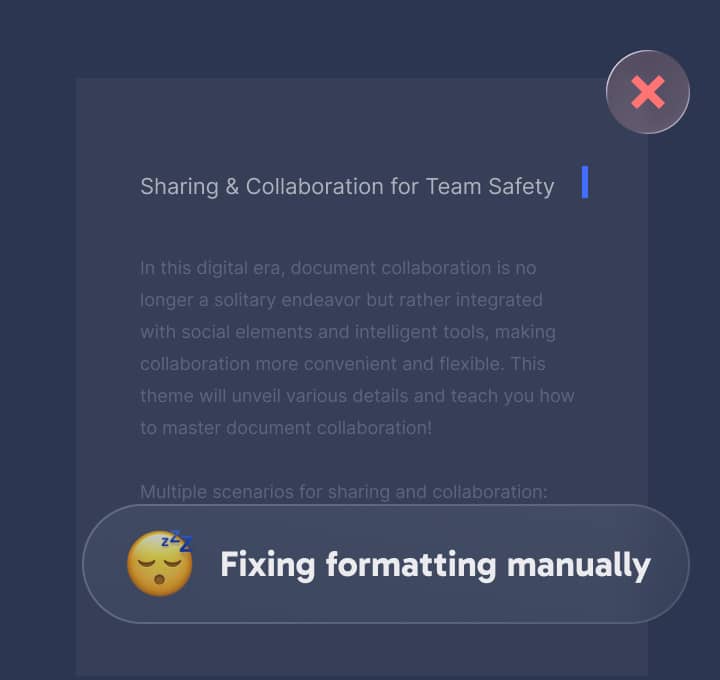
Task: Click the word 'Team' in the title
Action: [x=453, y=186]
